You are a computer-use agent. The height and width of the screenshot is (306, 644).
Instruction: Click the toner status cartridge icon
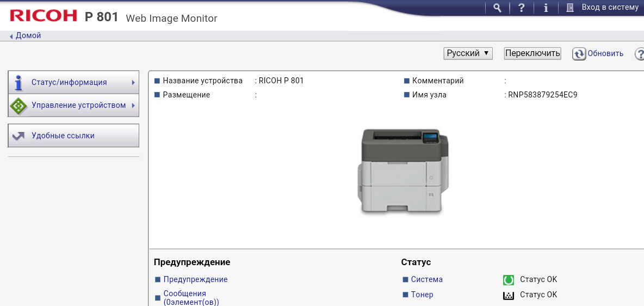tap(509, 295)
